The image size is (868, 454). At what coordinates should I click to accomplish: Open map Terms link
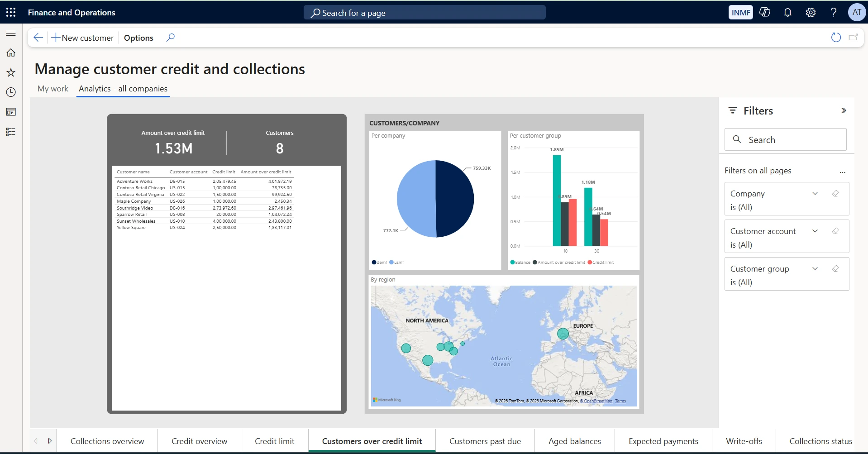point(620,401)
